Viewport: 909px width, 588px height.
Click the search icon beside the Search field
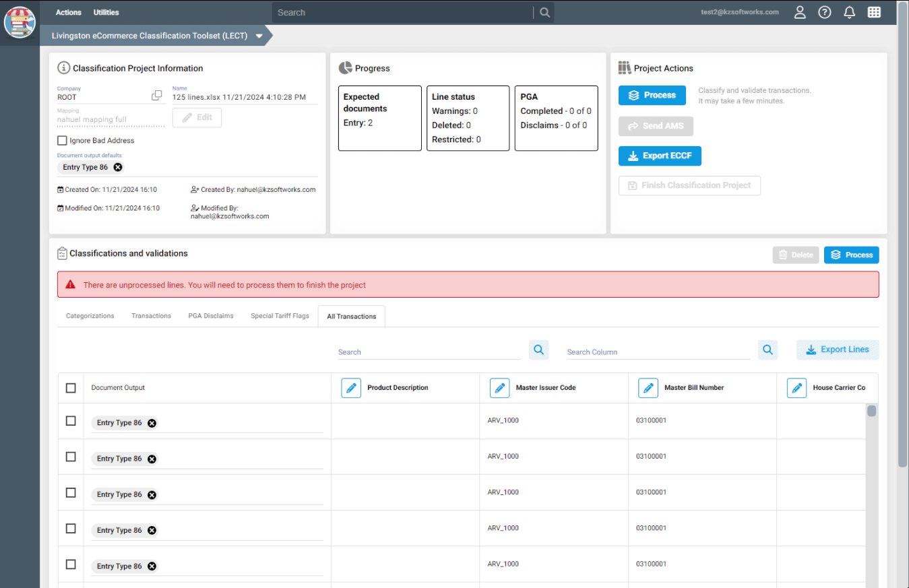pyautogui.click(x=538, y=350)
